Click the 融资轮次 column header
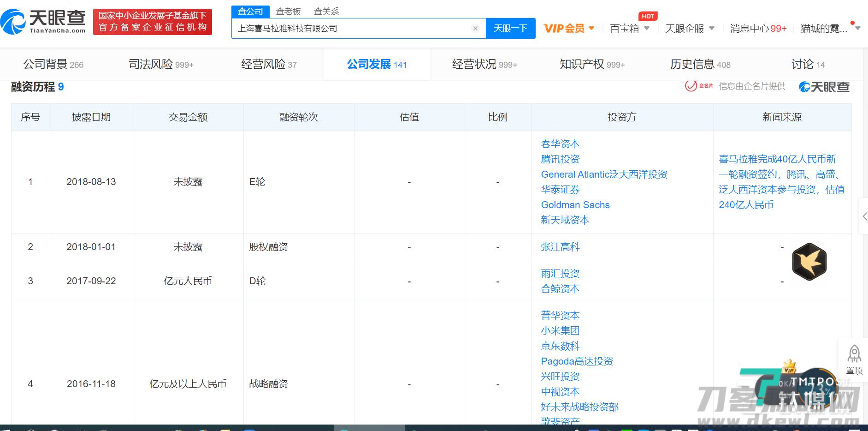868x431 pixels. click(299, 117)
